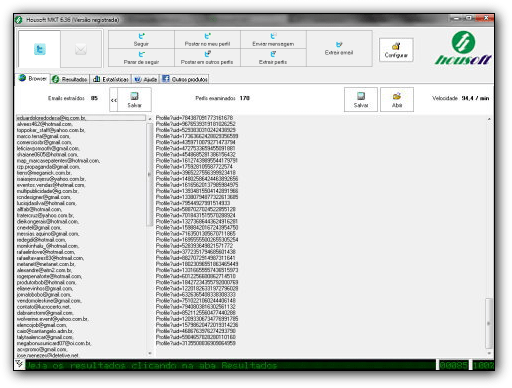Select email elencojob@gmail.com
This screenshot has height=388, width=512.
point(42,325)
